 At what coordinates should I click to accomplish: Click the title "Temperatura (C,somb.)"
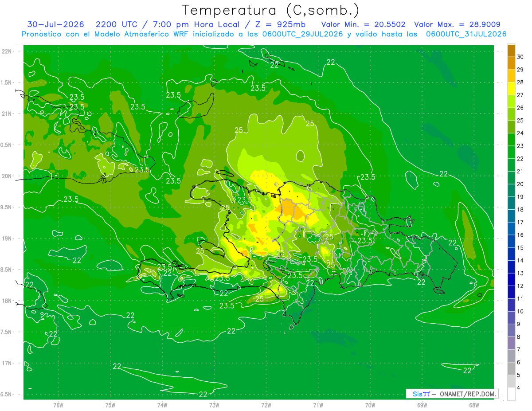click(x=271, y=10)
